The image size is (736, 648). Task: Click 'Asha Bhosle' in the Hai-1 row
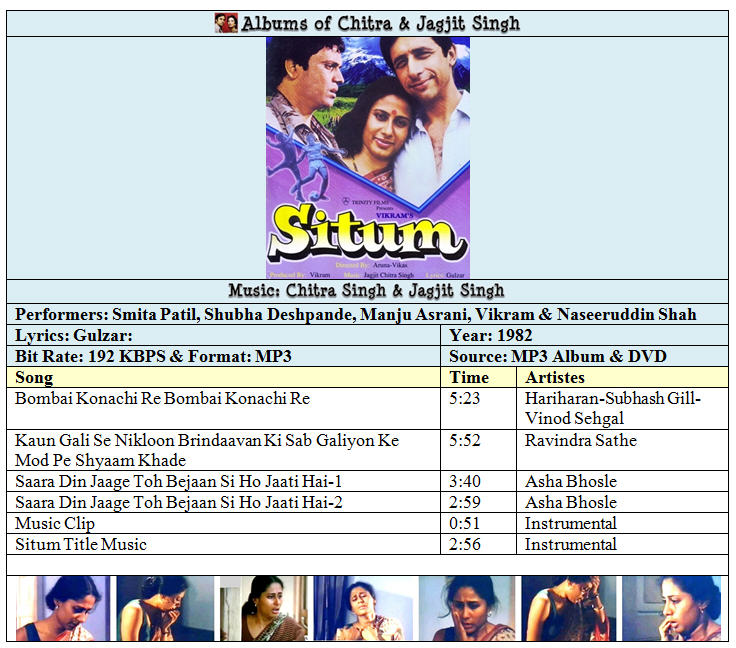pyautogui.click(x=571, y=481)
